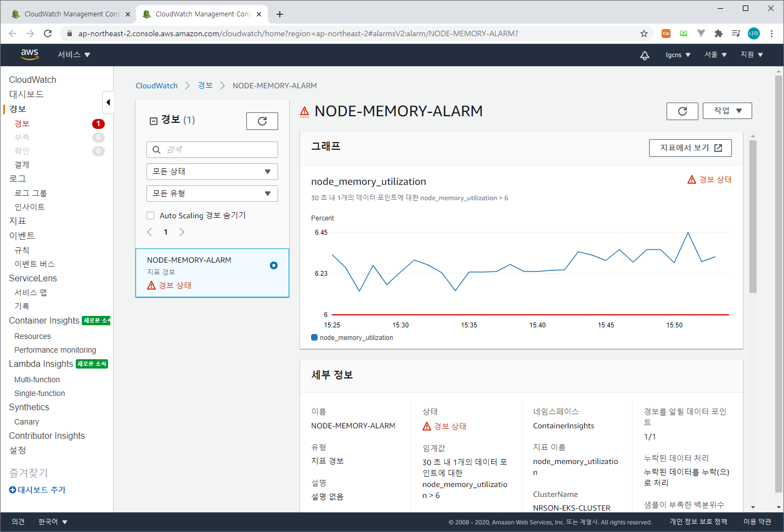The height and width of the screenshot is (532, 784).
Task: Refresh the alarm list panel
Action: pos(262,121)
